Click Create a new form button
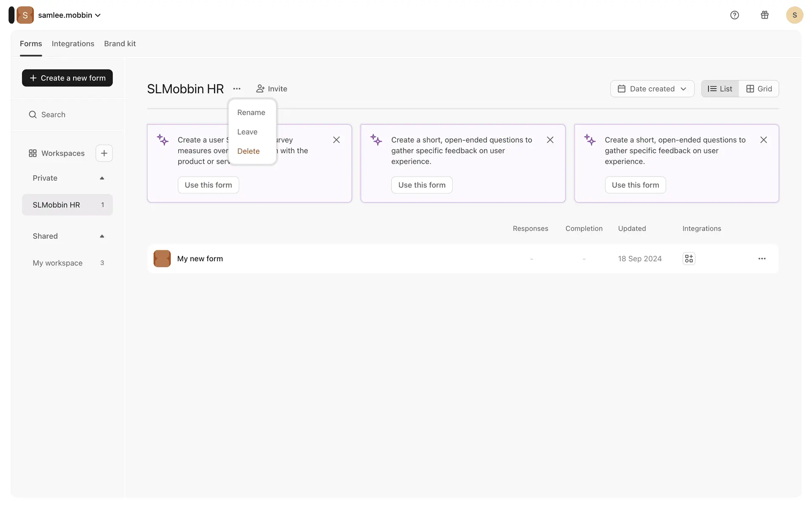 pos(67,78)
